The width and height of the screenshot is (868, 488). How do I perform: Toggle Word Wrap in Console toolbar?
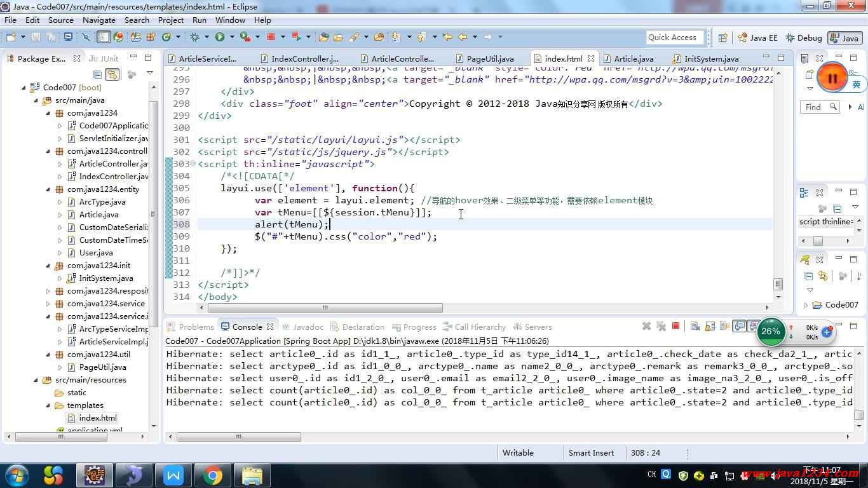pos(724,326)
